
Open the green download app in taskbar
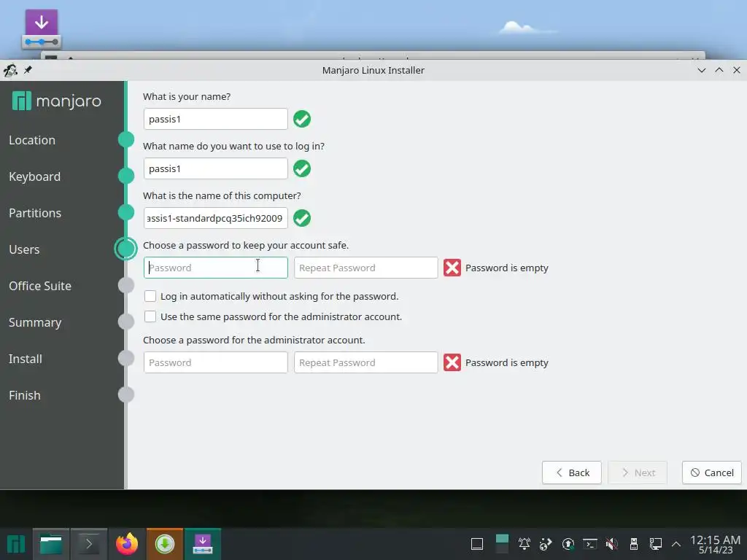tap(165, 544)
